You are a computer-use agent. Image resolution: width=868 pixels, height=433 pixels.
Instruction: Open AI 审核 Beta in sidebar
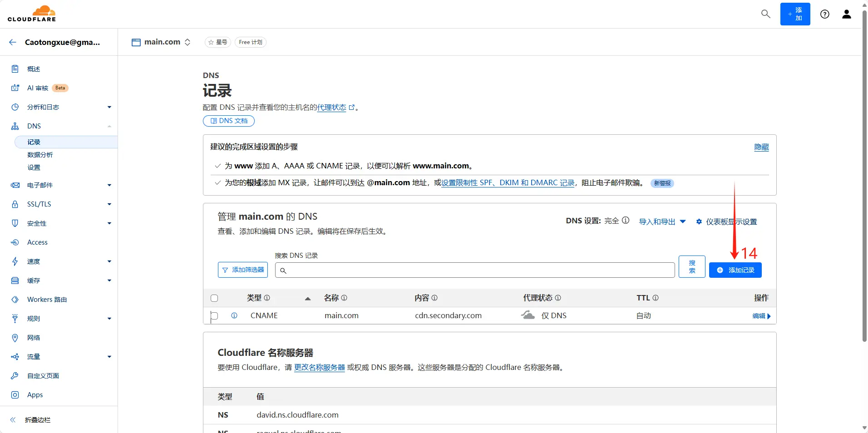48,88
